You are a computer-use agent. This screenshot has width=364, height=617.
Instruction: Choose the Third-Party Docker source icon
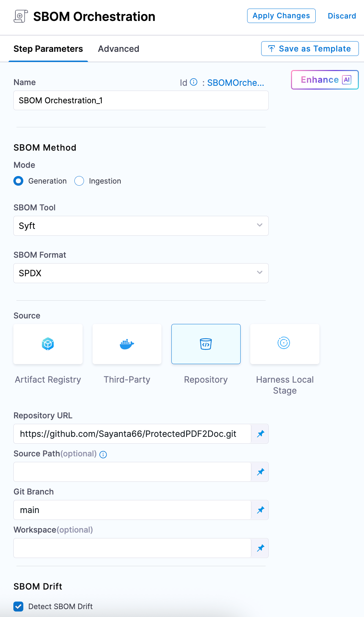127,344
